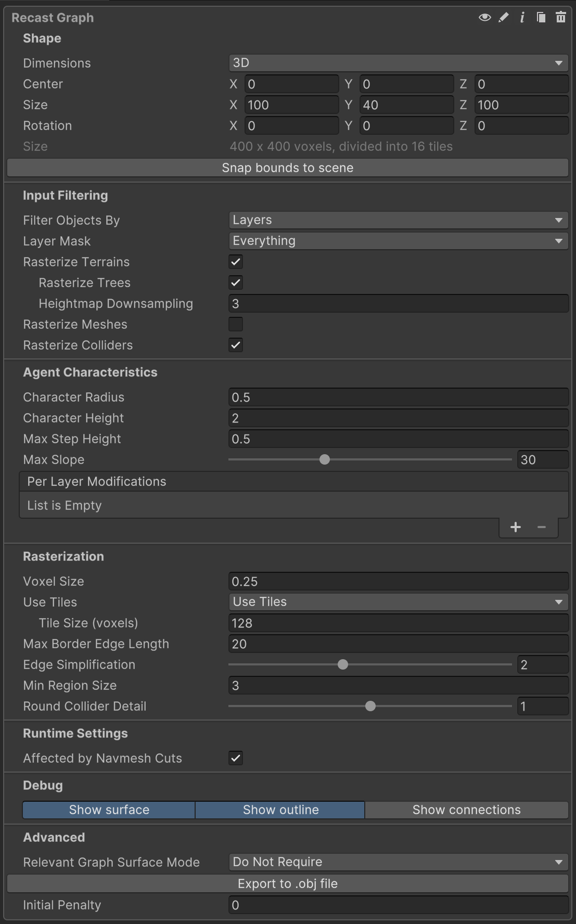
Task: Add a Per Layer Modification with the plus icon
Action: (515, 527)
